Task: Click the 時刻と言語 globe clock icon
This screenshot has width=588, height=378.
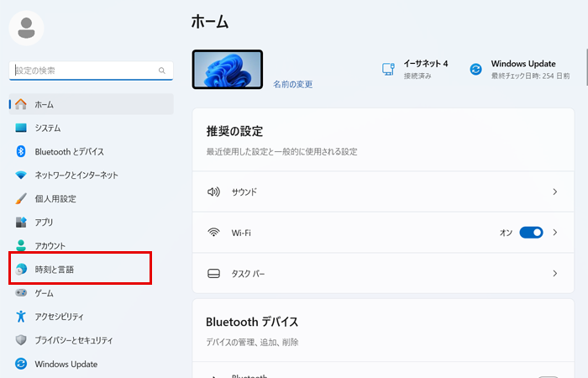Action: pyautogui.click(x=21, y=270)
